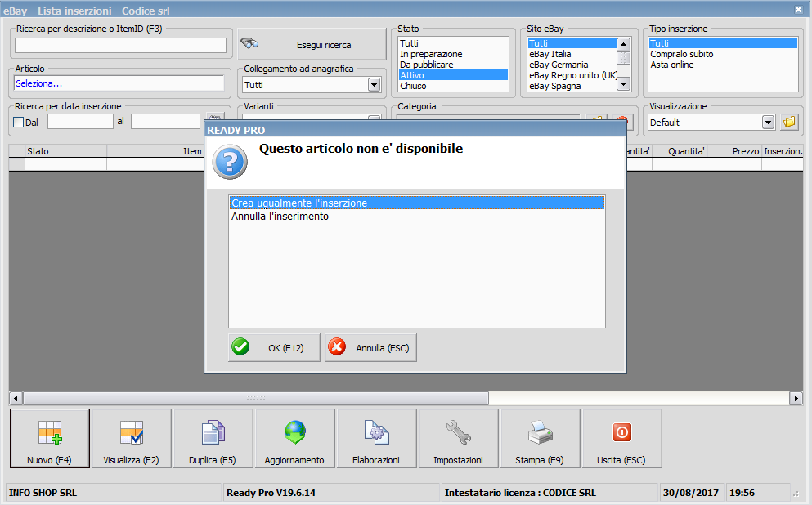Click the date 30/08/2017 in status bar
This screenshot has width=812, height=505.
click(691, 493)
